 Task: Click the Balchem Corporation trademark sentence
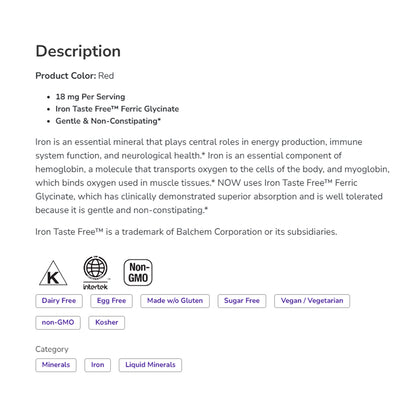[186, 232]
